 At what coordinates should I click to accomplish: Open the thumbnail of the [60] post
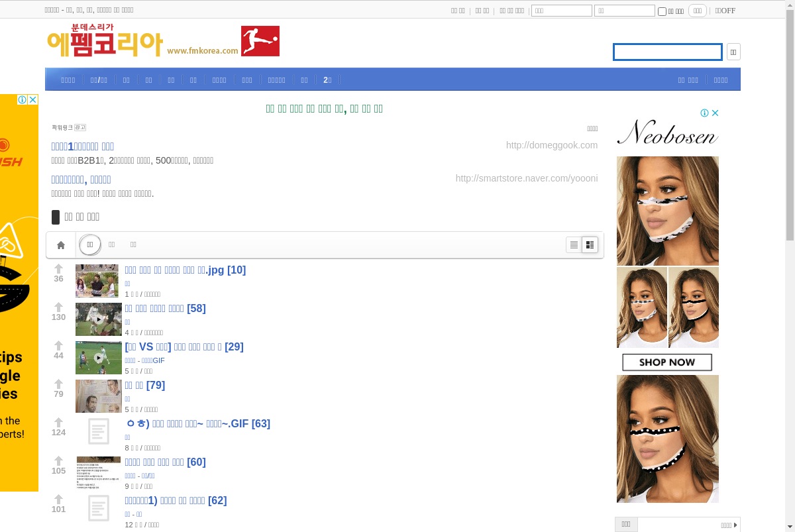point(99,473)
